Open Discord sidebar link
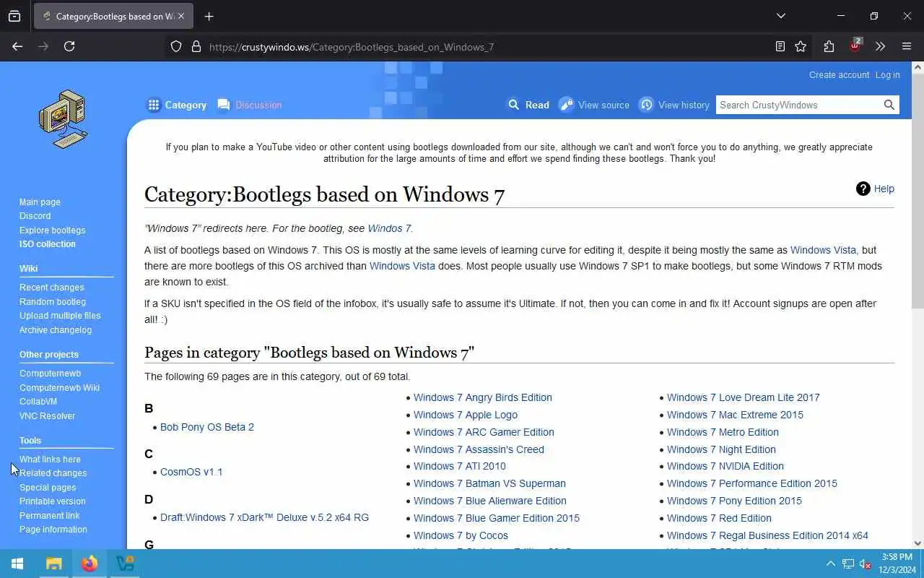Screen dimensions: 924x578 click(x=35, y=216)
